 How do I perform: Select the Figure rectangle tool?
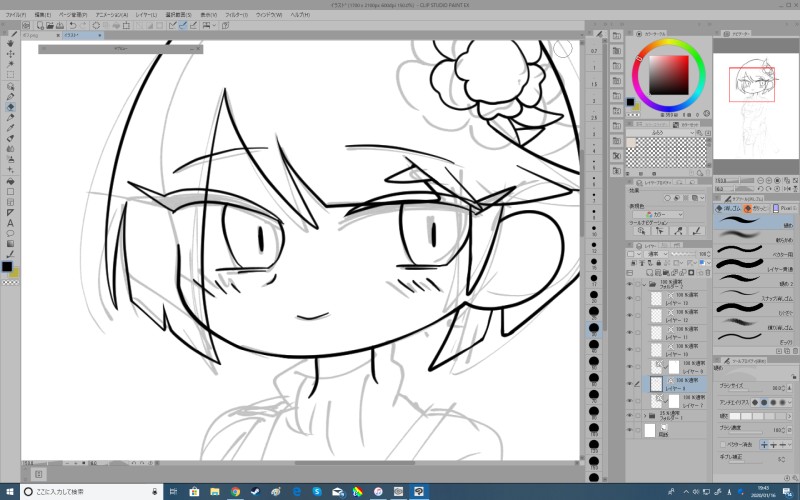(x=10, y=192)
